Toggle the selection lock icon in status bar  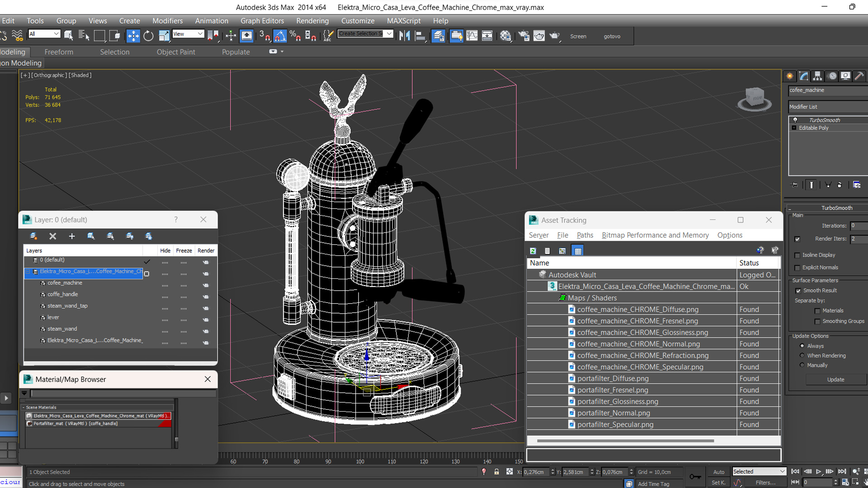pyautogui.click(x=496, y=472)
